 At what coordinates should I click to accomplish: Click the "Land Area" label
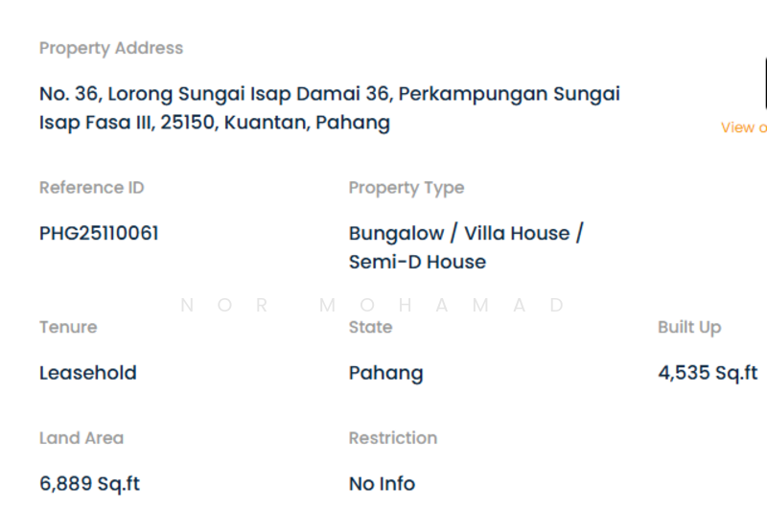click(x=81, y=438)
